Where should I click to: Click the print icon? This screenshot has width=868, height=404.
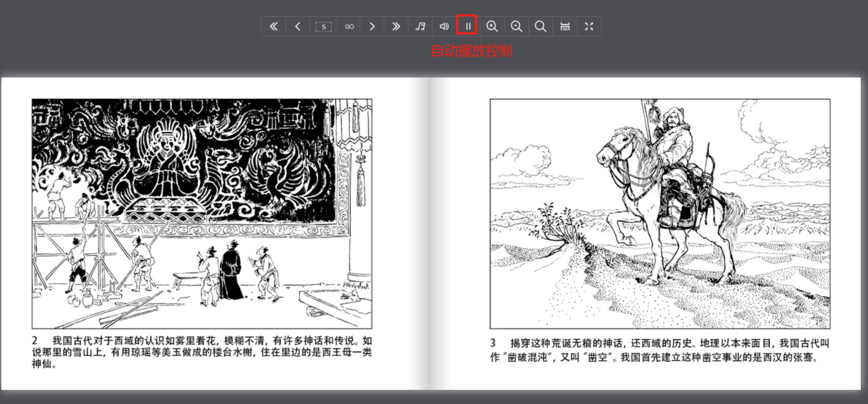coord(565,27)
